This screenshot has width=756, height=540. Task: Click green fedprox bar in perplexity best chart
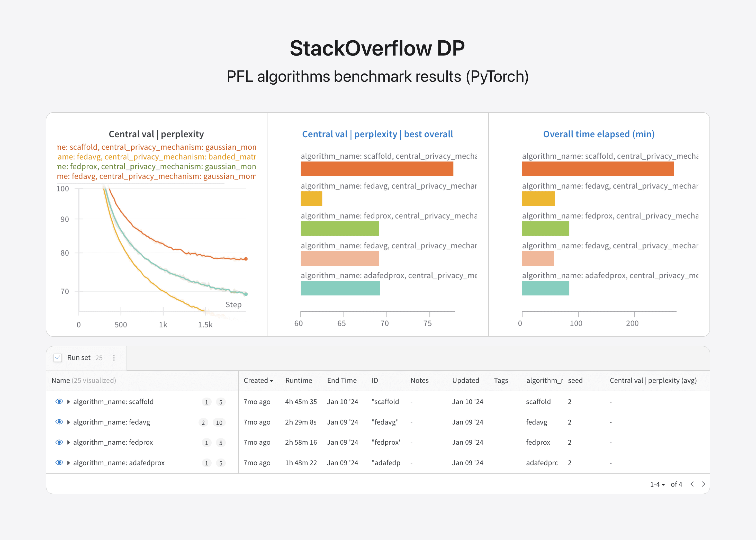click(340, 228)
